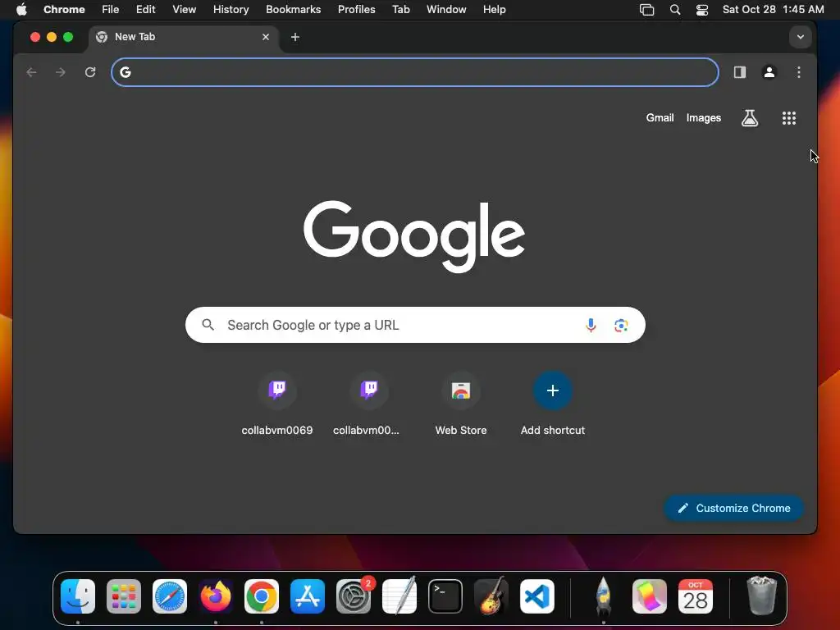Open the Help menu
This screenshot has width=840, height=630.
(494, 10)
